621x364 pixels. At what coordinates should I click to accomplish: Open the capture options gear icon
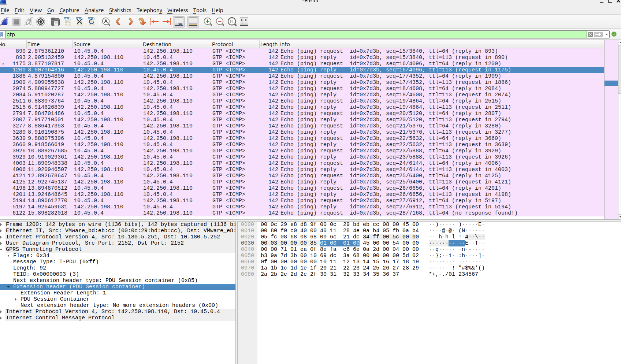click(x=41, y=22)
